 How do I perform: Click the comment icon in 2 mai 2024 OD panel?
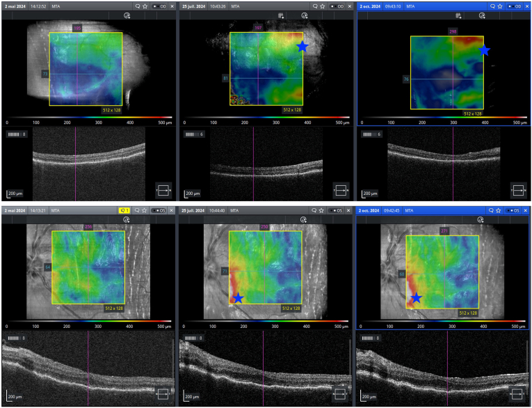[138, 6]
